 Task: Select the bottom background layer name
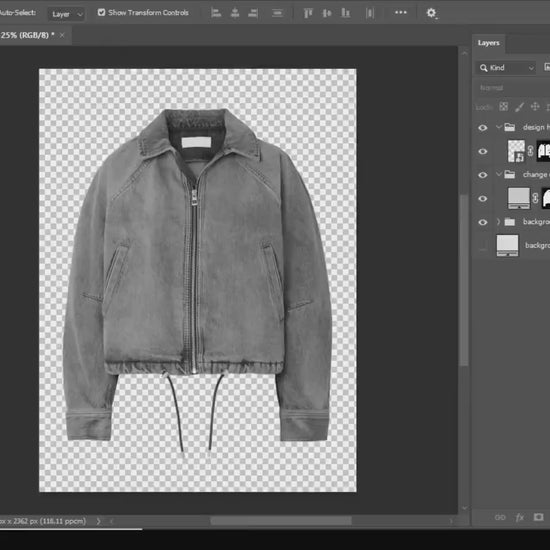(x=537, y=245)
